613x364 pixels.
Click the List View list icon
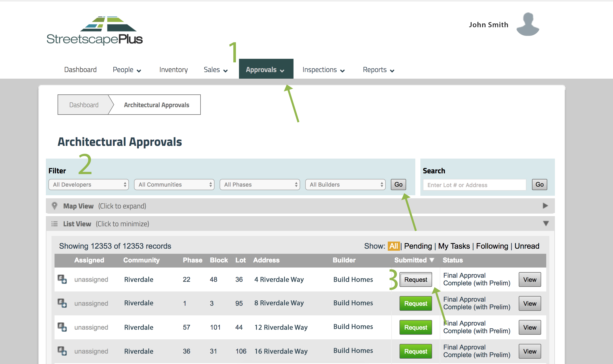pos(54,224)
